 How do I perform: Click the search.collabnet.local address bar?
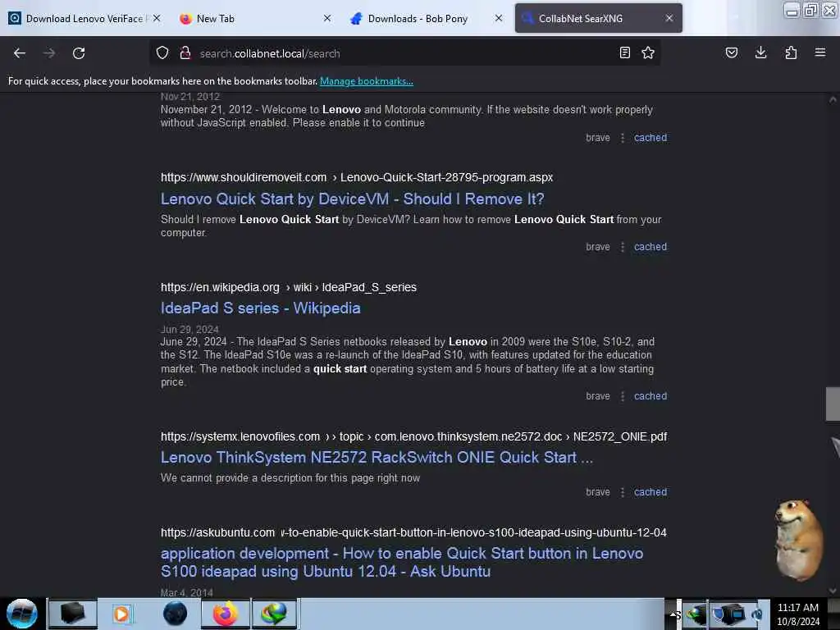coord(404,53)
